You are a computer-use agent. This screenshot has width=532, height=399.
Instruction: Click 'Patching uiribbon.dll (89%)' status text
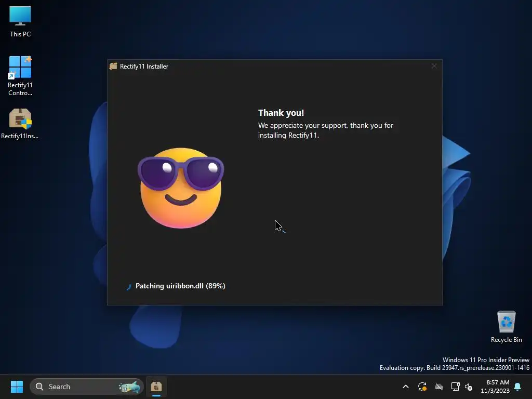coord(180,286)
